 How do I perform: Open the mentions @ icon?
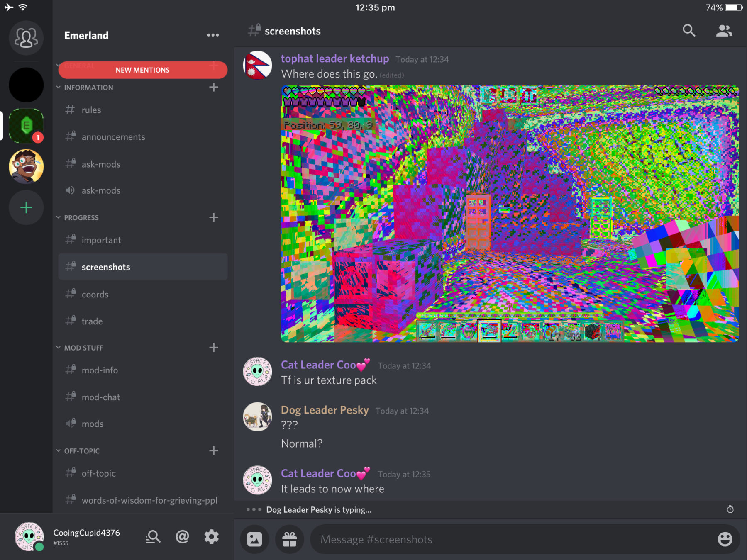tap(182, 537)
